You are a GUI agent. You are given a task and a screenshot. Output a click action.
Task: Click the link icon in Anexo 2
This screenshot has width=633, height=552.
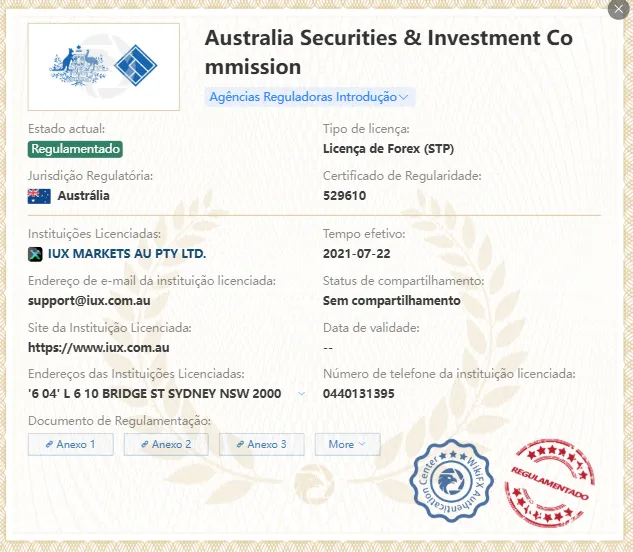145,445
